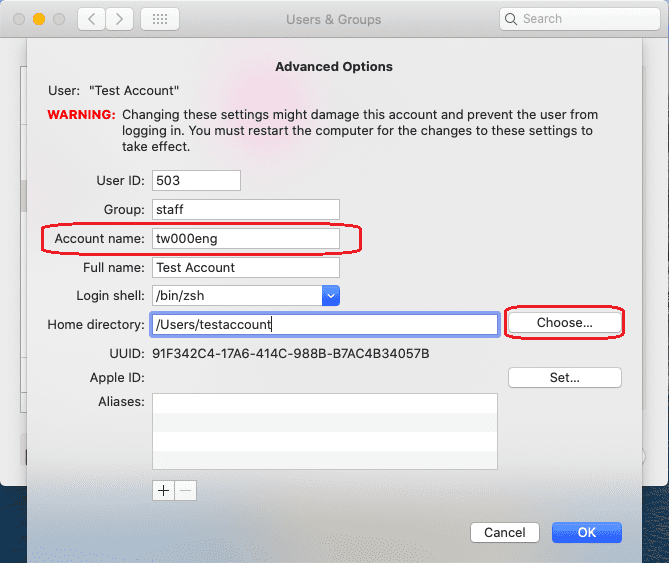
Task: Click the Full name field Test Account
Action: pyautogui.click(x=245, y=268)
